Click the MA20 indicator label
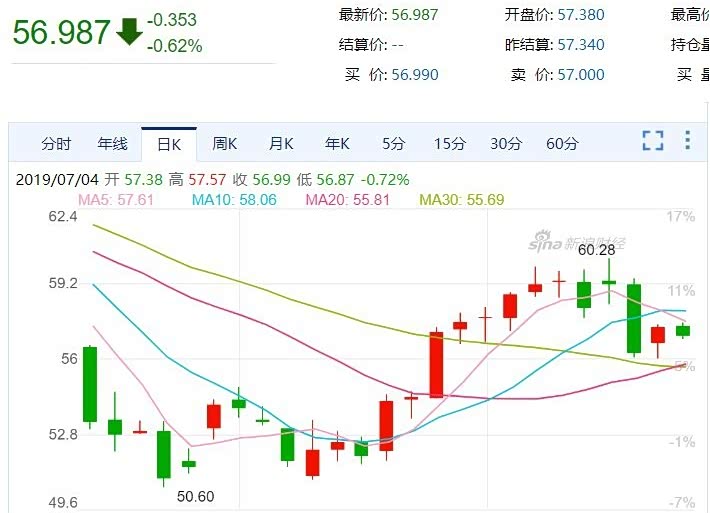 coord(347,200)
